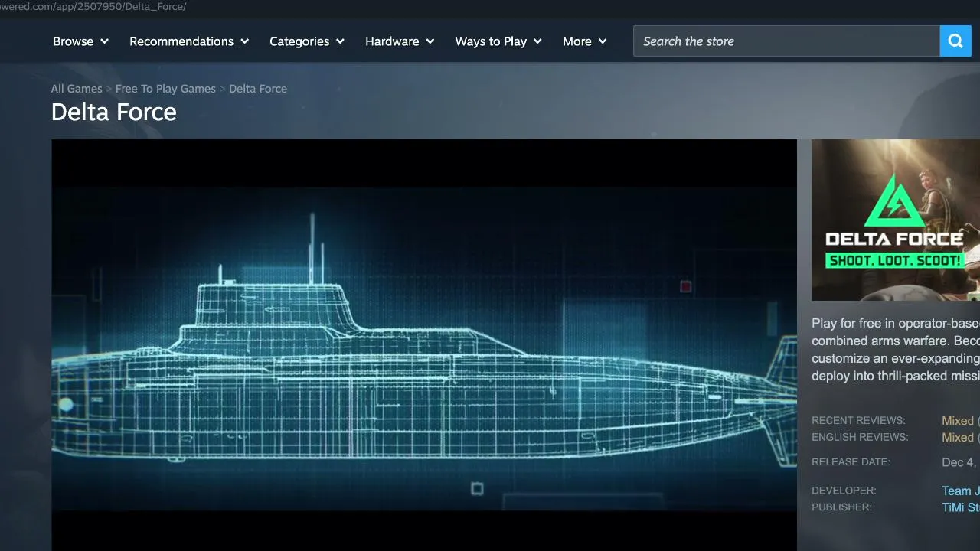The width and height of the screenshot is (980, 551).
Task: Open the Mixed rating beside Recent Reviews
Action: tap(958, 421)
